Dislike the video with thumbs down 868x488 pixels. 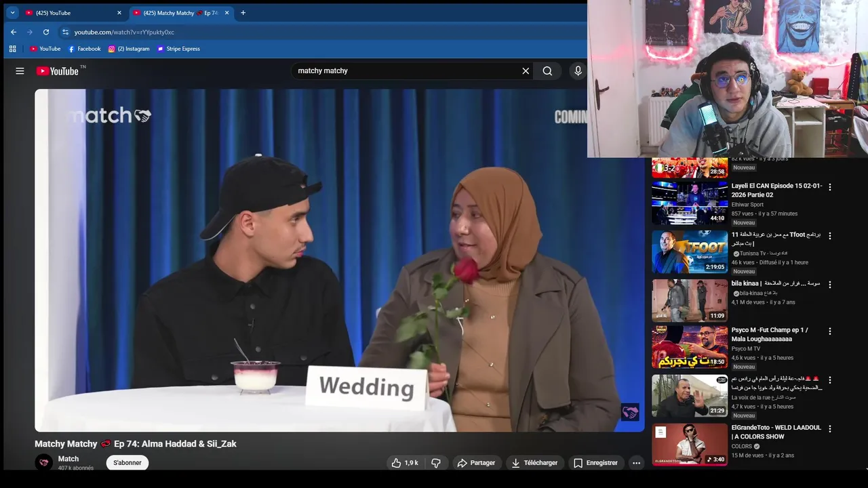(436, 463)
